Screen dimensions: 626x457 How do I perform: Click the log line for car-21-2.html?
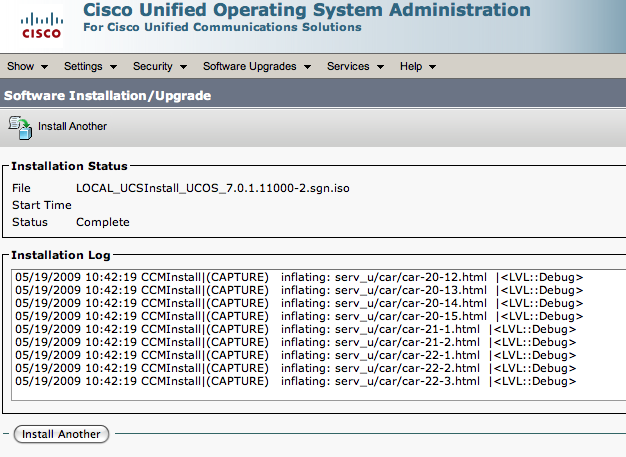coord(295,342)
